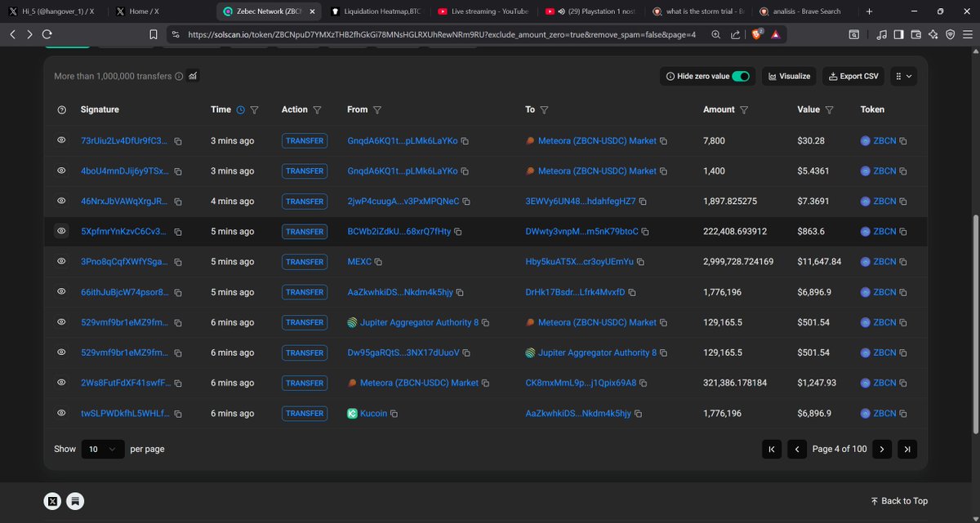Go to previous page
980x523 pixels.
click(798, 450)
